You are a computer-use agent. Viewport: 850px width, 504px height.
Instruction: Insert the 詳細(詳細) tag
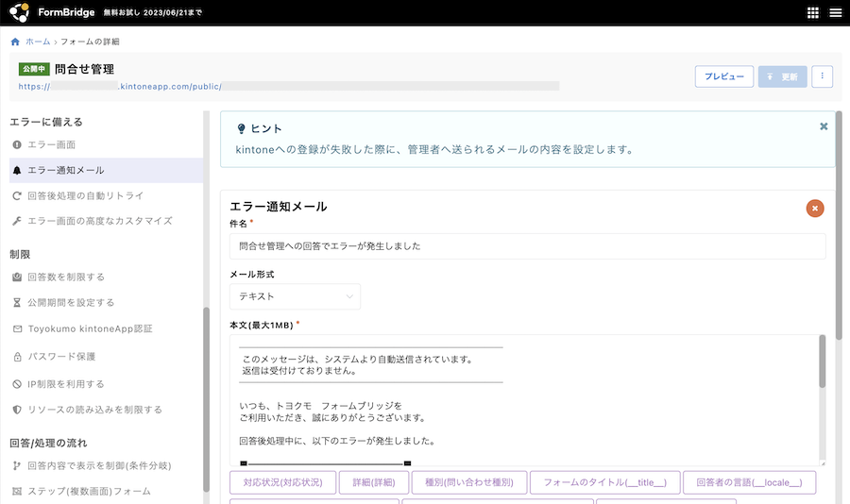tap(373, 482)
